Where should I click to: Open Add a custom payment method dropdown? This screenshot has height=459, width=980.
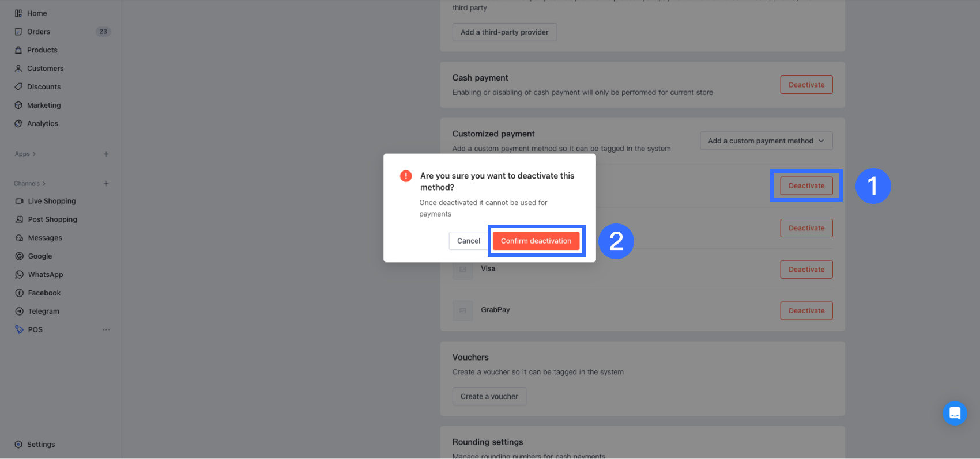click(x=766, y=141)
